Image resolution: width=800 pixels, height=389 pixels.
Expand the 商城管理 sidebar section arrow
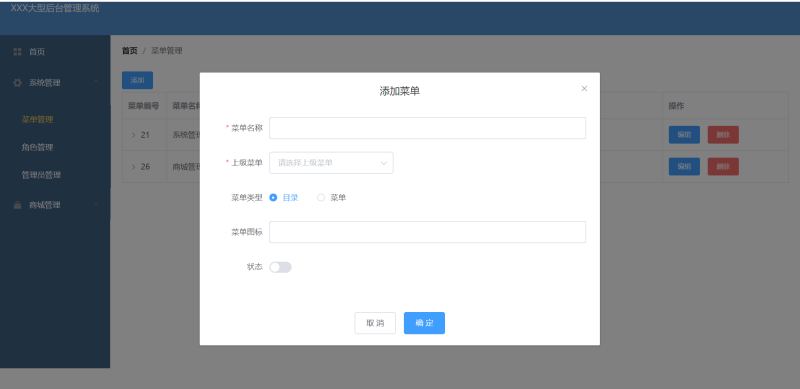(x=96, y=205)
